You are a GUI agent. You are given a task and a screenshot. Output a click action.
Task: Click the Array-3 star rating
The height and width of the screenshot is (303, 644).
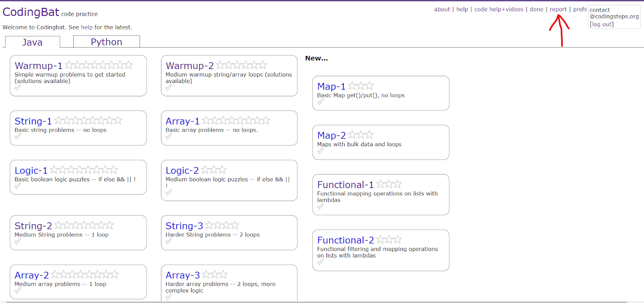point(215,274)
